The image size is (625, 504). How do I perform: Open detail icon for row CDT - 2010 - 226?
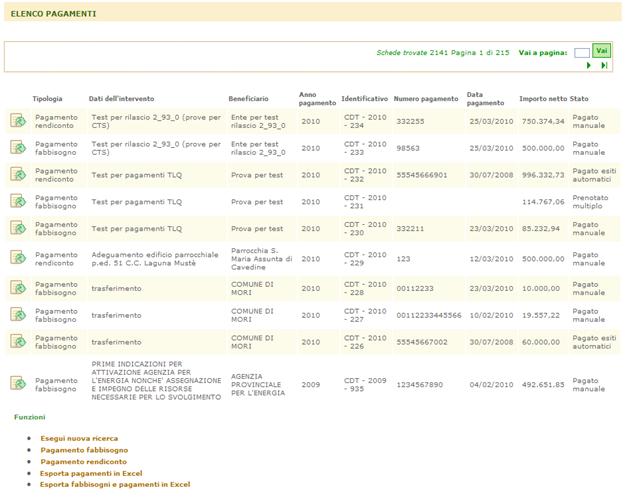click(x=18, y=341)
